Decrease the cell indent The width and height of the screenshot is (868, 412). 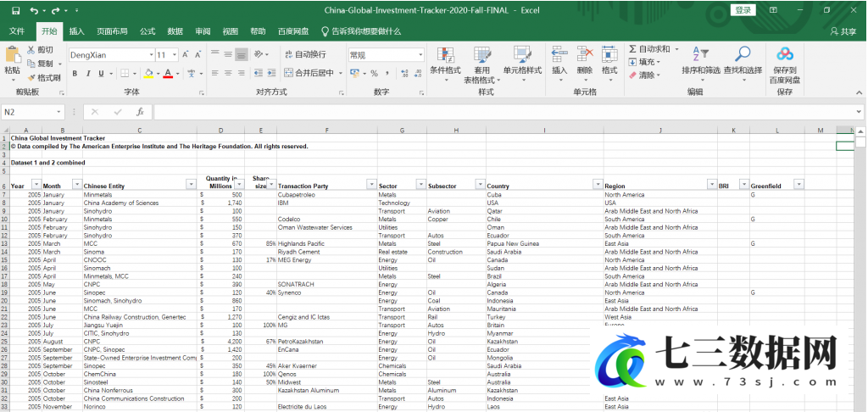tap(258, 73)
